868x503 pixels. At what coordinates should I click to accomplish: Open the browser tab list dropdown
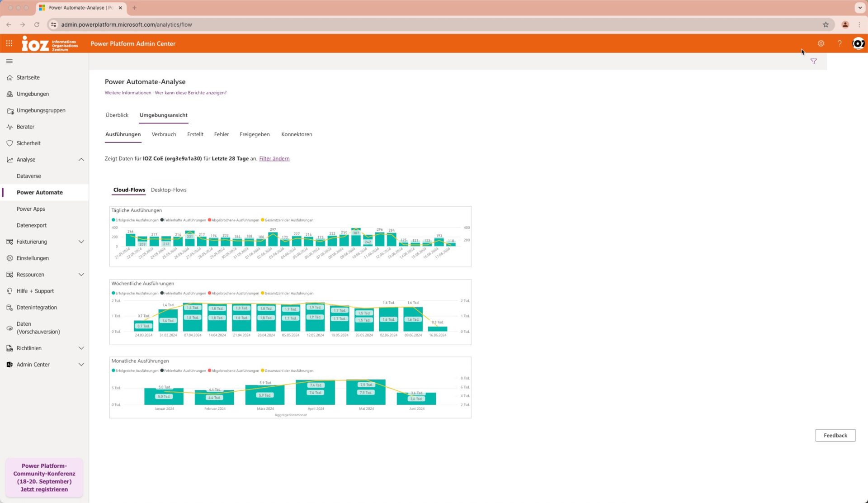tap(859, 8)
